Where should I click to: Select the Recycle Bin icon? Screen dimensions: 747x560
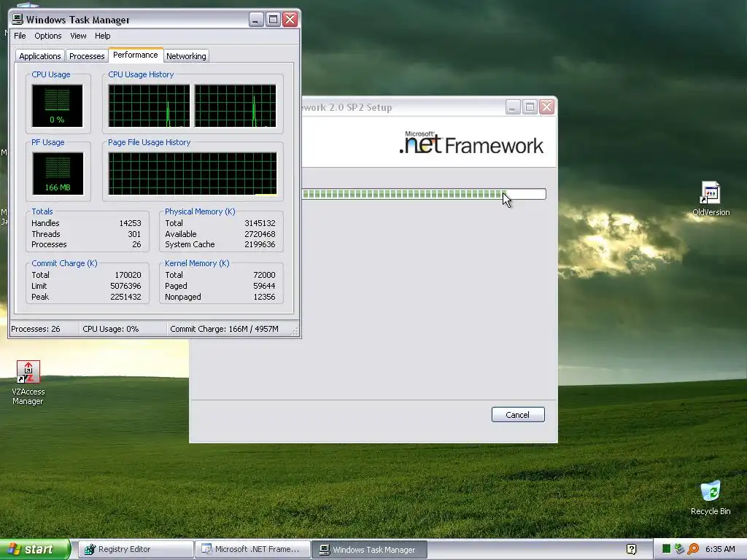coord(711,498)
